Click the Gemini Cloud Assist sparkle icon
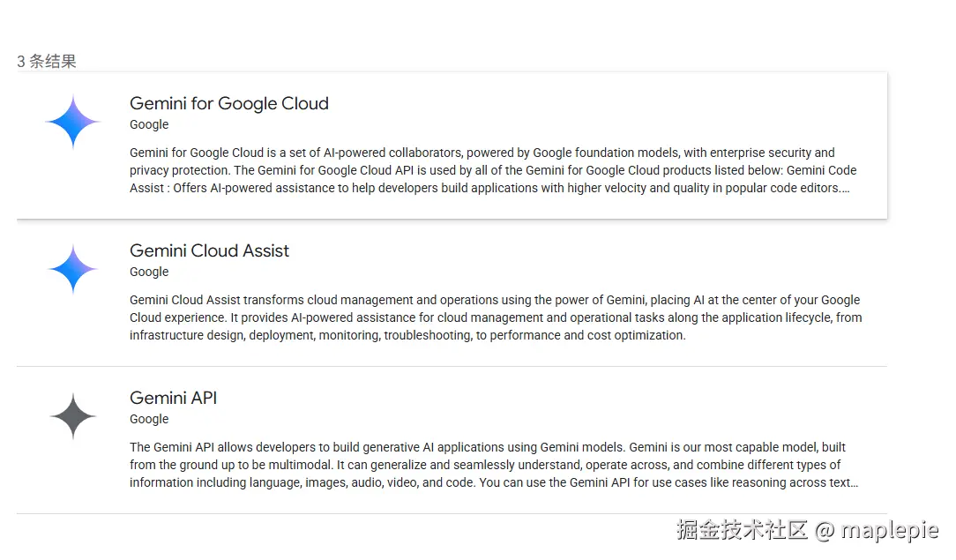The width and height of the screenshot is (956, 560). pyautogui.click(x=73, y=269)
